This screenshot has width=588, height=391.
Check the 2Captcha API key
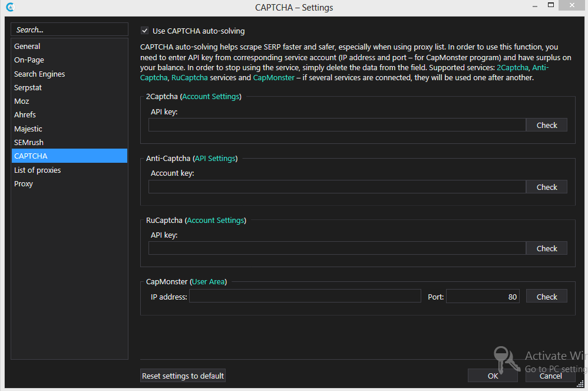tap(546, 125)
